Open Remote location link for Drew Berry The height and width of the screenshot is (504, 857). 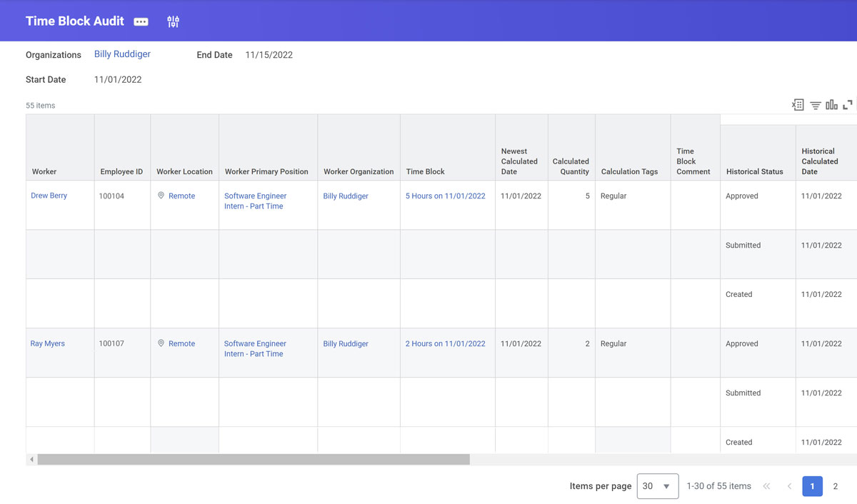coord(181,196)
